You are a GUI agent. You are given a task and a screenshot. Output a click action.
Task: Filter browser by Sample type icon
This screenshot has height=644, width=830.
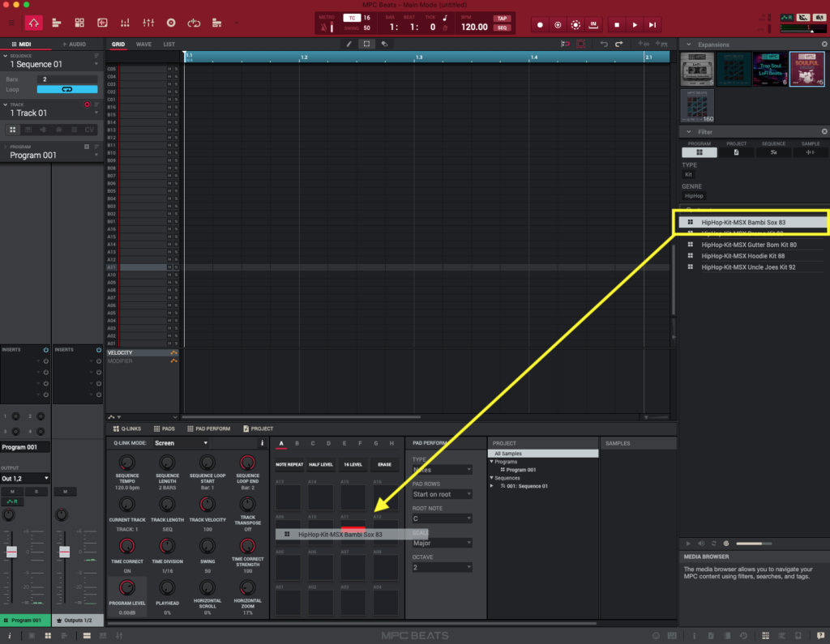811,152
